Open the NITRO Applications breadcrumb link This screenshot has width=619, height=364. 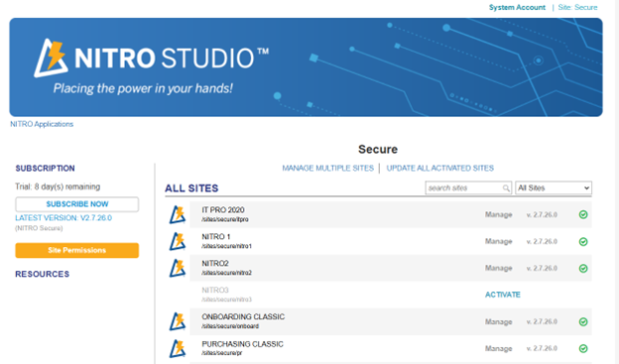pyautogui.click(x=42, y=124)
